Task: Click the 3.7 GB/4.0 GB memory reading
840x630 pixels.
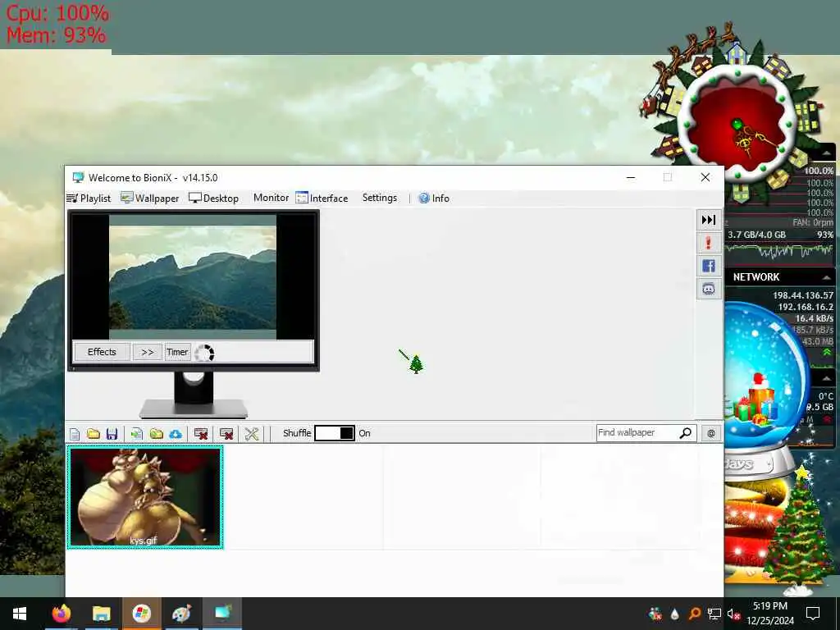Action: click(x=756, y=235)
